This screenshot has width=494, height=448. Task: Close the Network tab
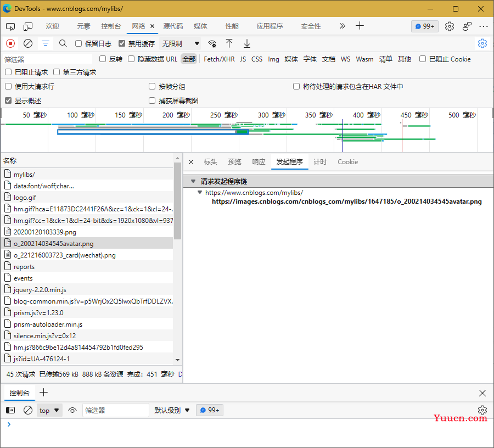coord(152,26)
